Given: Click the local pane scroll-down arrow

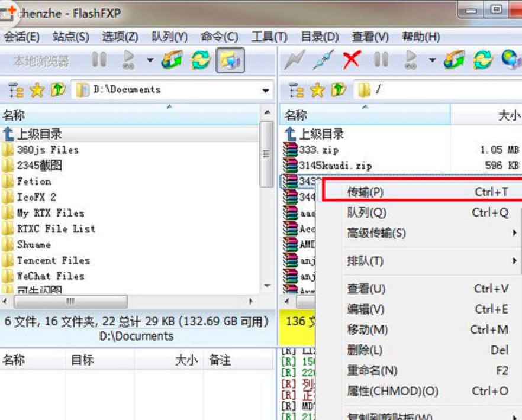Looking at the screenshot, I should coord(267,285).
